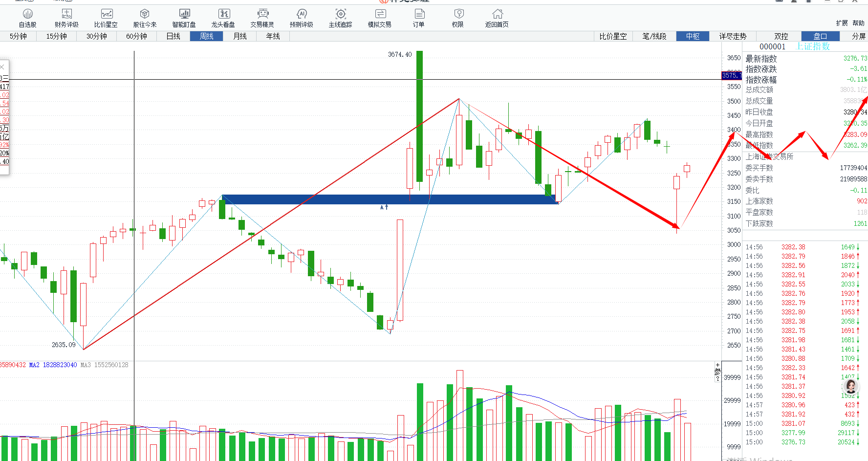Open the 扩展 menu

coord(842,23)
